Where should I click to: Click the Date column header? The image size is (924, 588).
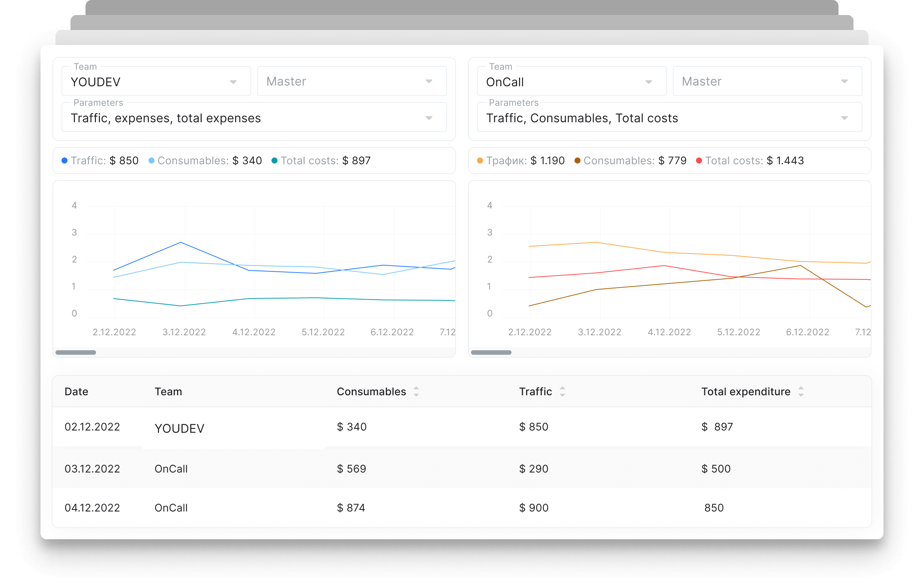(x=76, y=391)
